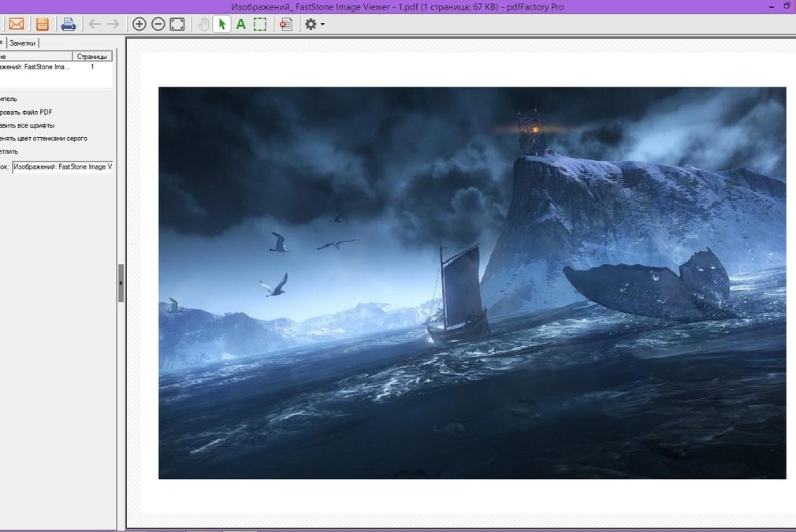Image resolution: width=796 pixels, height=532 pixels.
Task: Restore down the pdfFactory Pro window
Action: (788, 6)
